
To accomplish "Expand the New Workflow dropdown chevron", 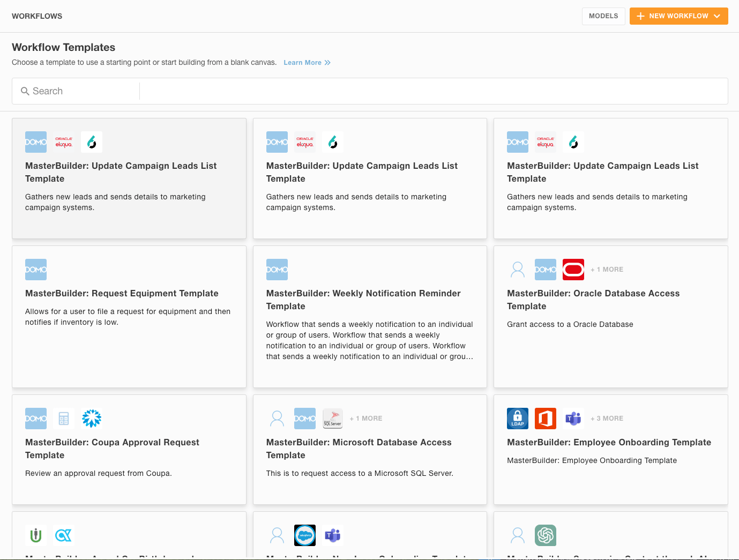I will (717, 16).
